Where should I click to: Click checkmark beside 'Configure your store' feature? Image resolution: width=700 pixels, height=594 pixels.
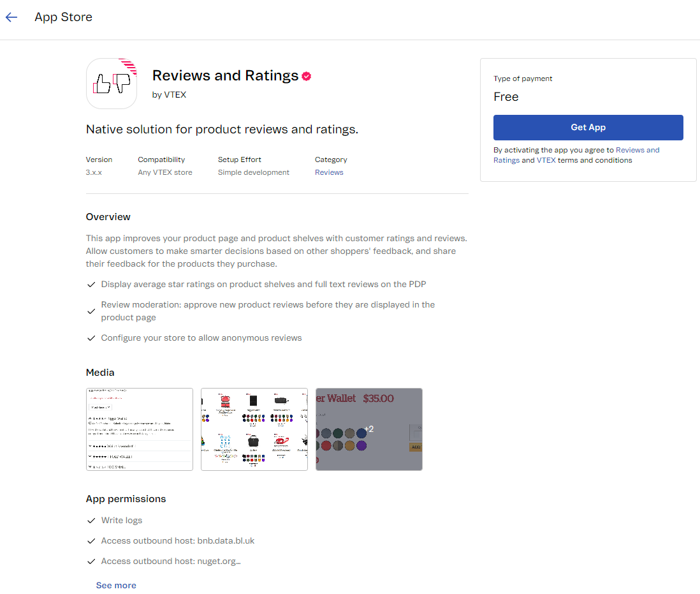click(x=91, y=338)
